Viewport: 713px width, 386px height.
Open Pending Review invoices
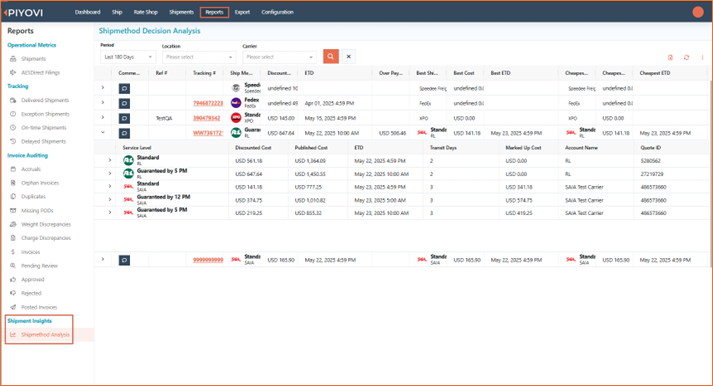tap(39, 266)
